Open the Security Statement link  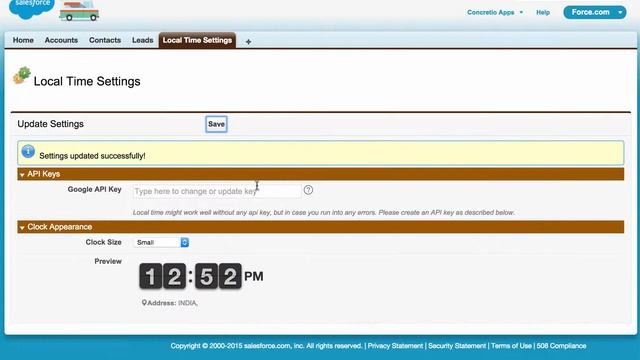pos(457,346)
